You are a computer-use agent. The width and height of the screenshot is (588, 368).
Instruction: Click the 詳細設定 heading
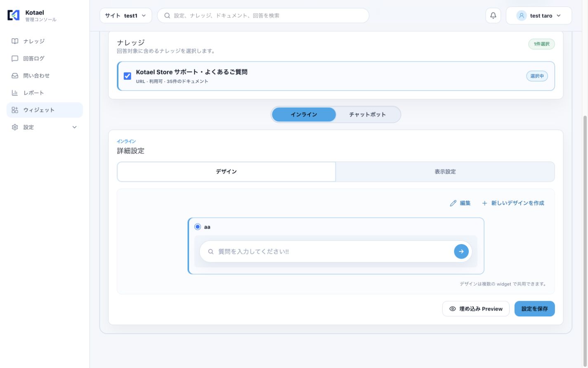pyautogui.click(x=131, y=151)
